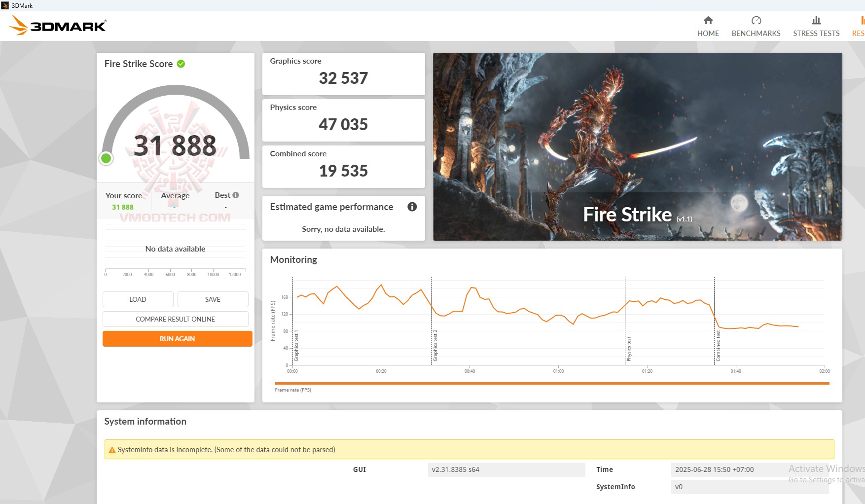
Task: Click the Stress Tests bar chart icon
Action: [816, 21]
